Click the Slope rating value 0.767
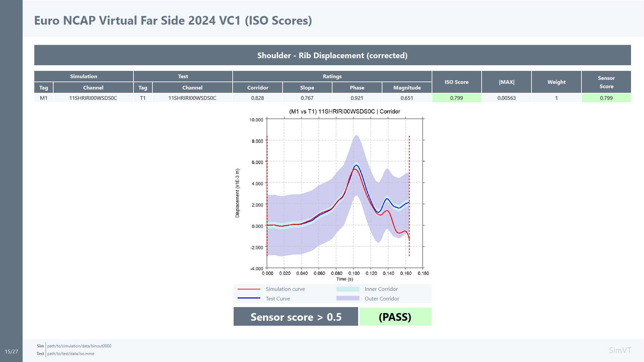The image size is (644, 362). (x=307, y=98)
